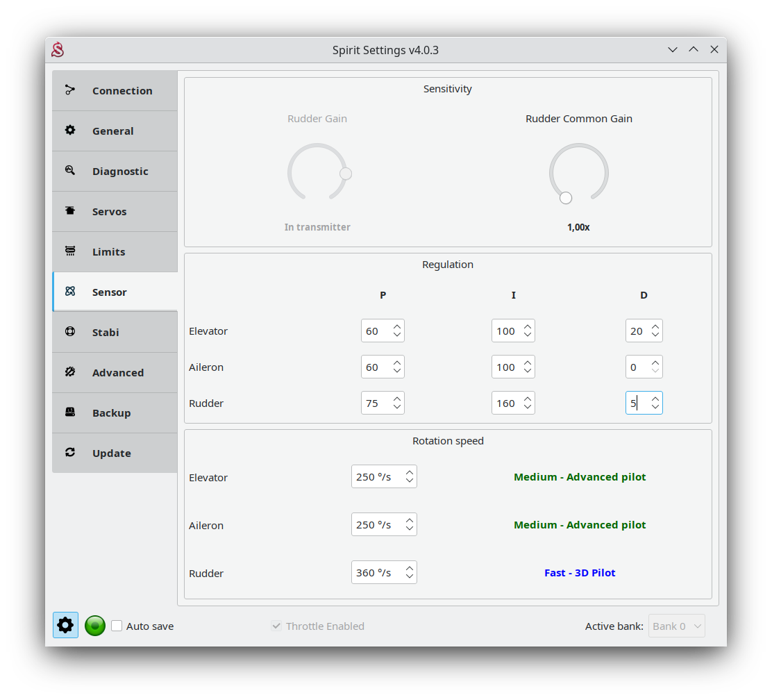This screenshot has height=700, width=772.
Task: Click the Update refresh icon
Action: pyautogui.click(x=69, y=453)
